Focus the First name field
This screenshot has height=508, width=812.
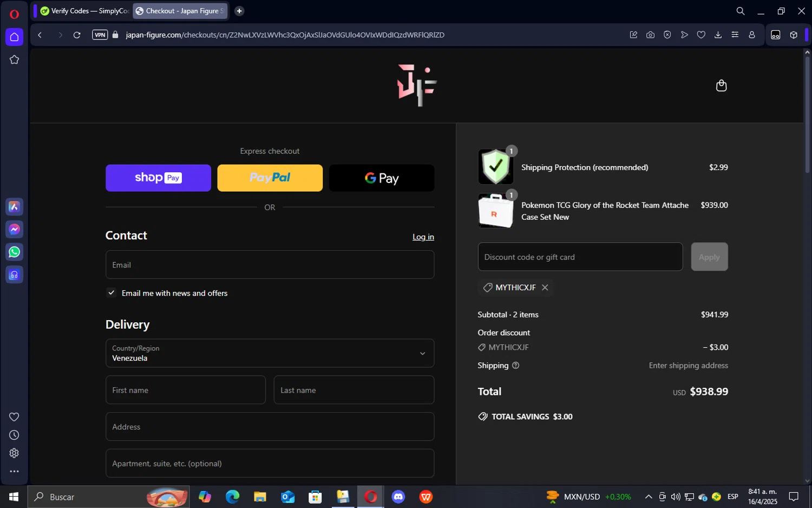tap(186, 390)
